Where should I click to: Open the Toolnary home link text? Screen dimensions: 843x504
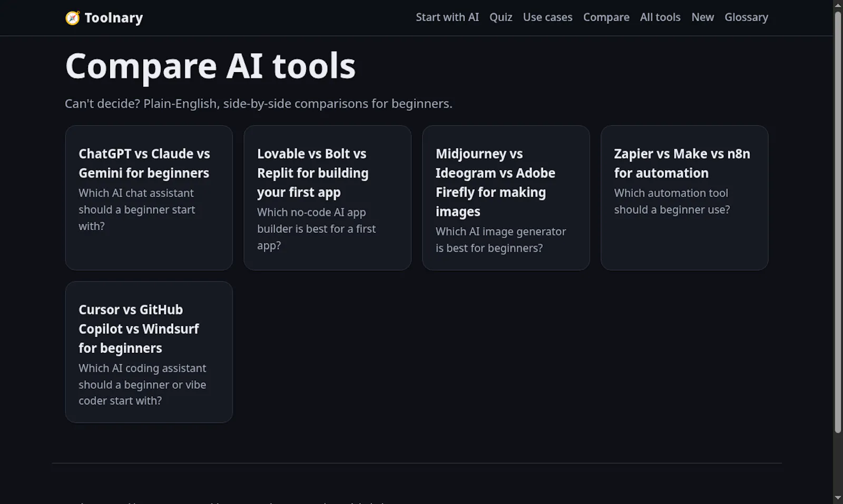pyautogui.click(x=113, y=18)
